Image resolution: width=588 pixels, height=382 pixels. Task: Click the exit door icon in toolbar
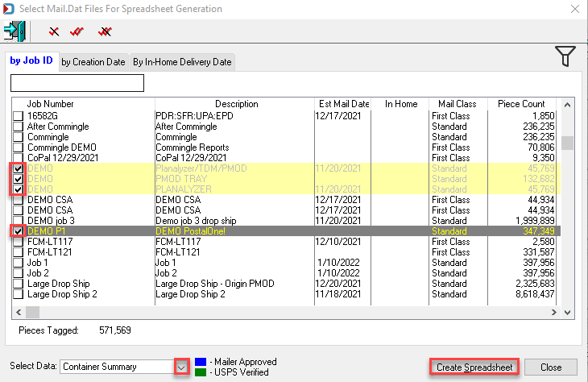coord(14,31)
